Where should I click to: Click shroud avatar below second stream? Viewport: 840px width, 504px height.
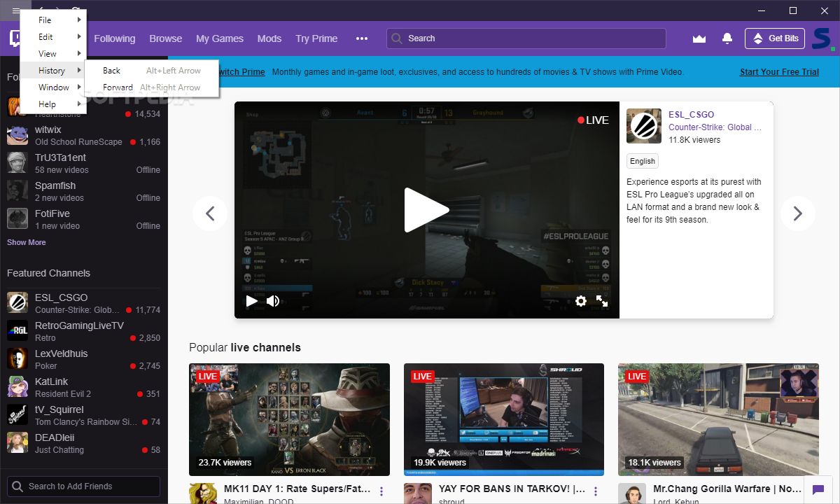pos(418,493)
